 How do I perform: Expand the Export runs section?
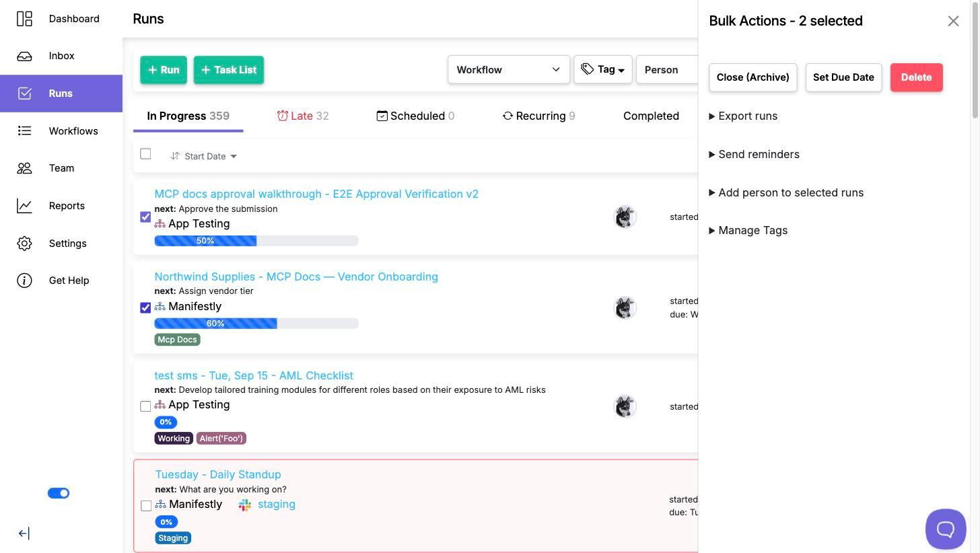[x=743, y=116]
